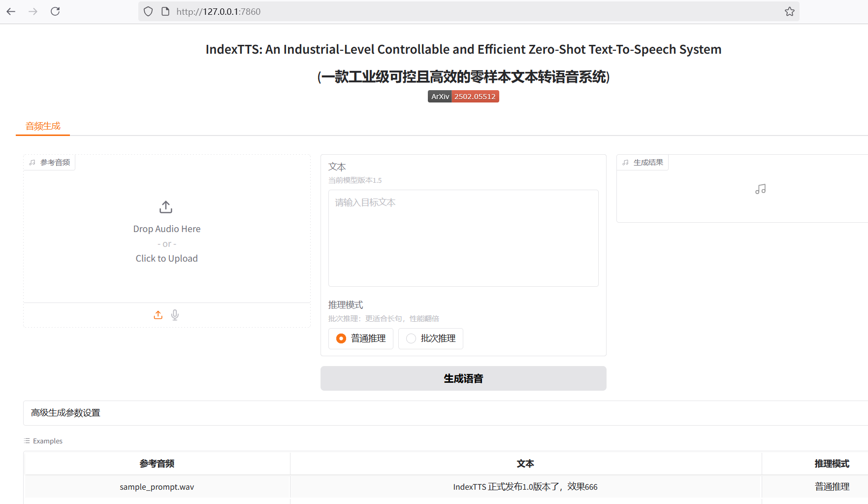Click into the 请输入目标文本 text box
Viewport: 868px width, 504px height.
(463, 238)
